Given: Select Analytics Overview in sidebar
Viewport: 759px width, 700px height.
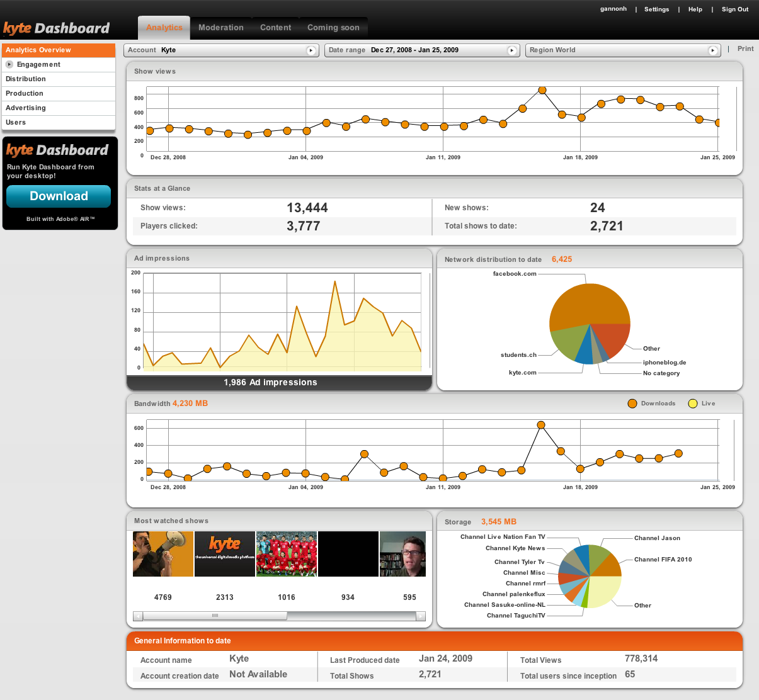Looking at the screenshot, I should coord(59,50).
